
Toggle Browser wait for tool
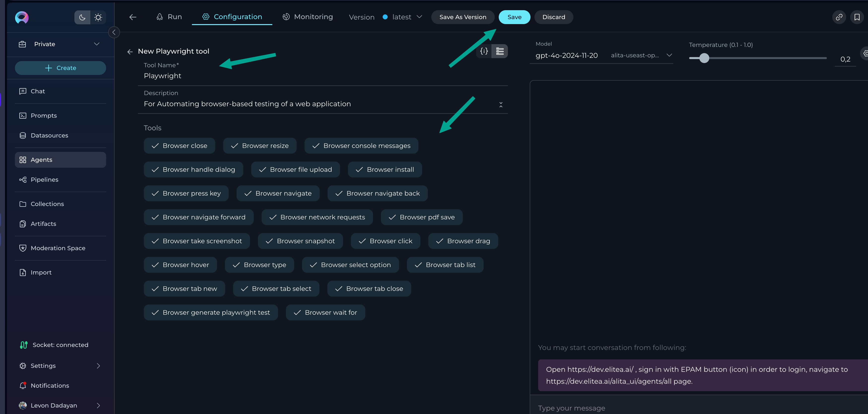pyautogui.click(x=325, y=312)
